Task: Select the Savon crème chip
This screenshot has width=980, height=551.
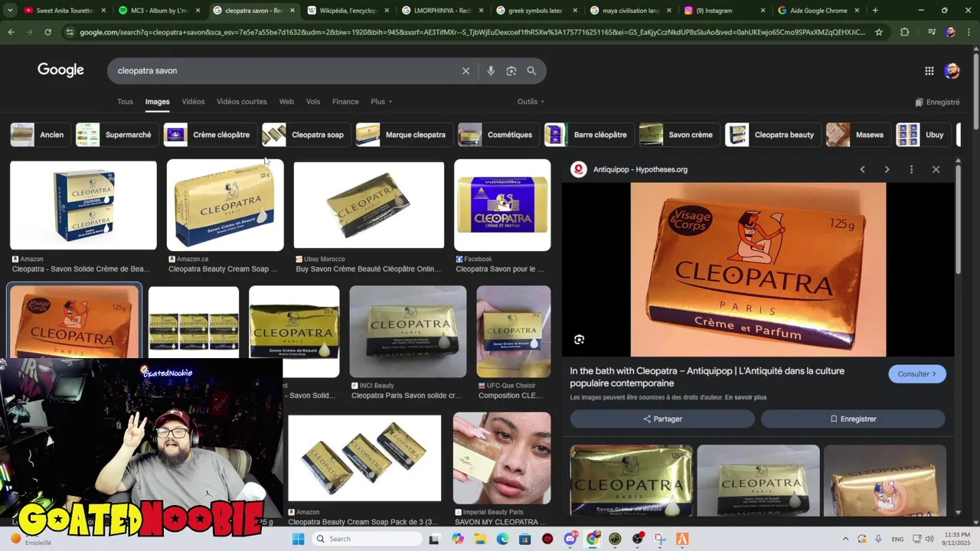Action: click(x=679, y=135)
